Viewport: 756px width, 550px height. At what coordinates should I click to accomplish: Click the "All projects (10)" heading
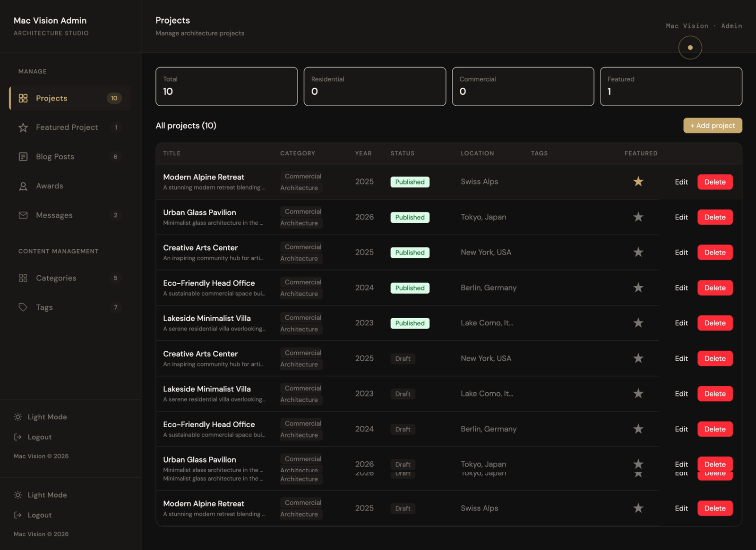coord(186,126)
